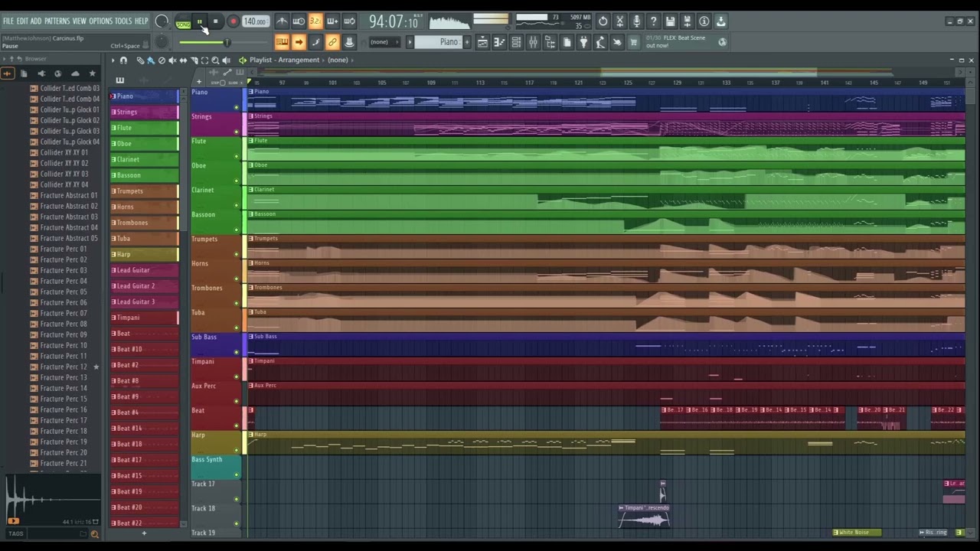Mute the Flute track green dot
The width and height of the screenshot is (980, 551).
(237, 156)
